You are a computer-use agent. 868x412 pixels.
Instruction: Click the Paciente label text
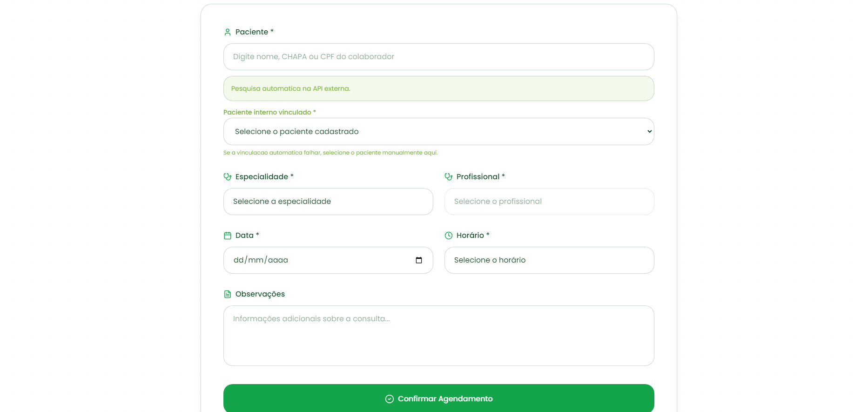[x=255, y=32]
